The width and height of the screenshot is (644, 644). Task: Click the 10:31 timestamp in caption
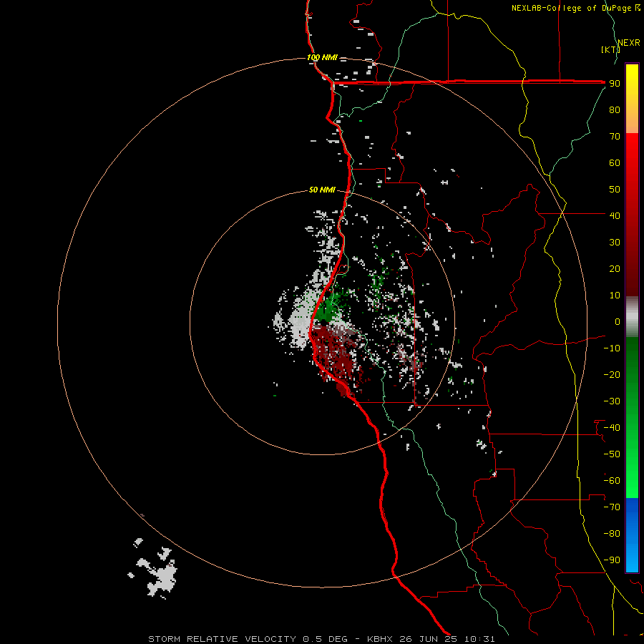click(479, 639)
